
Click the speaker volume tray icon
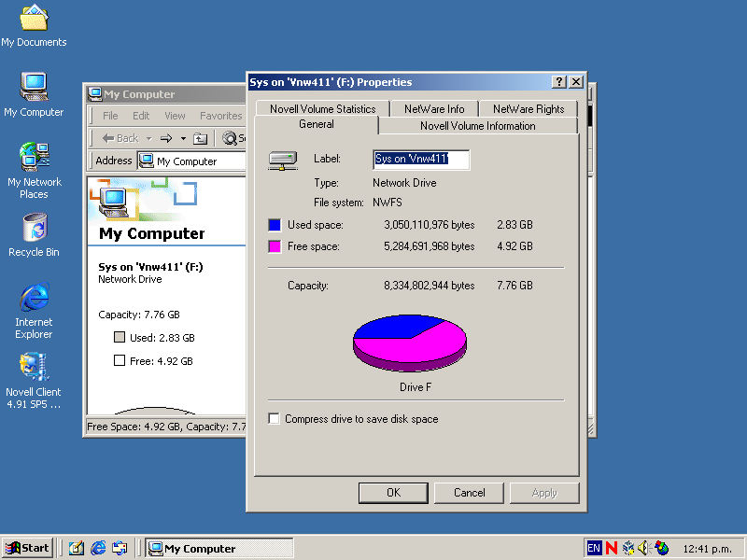(644, 548)
